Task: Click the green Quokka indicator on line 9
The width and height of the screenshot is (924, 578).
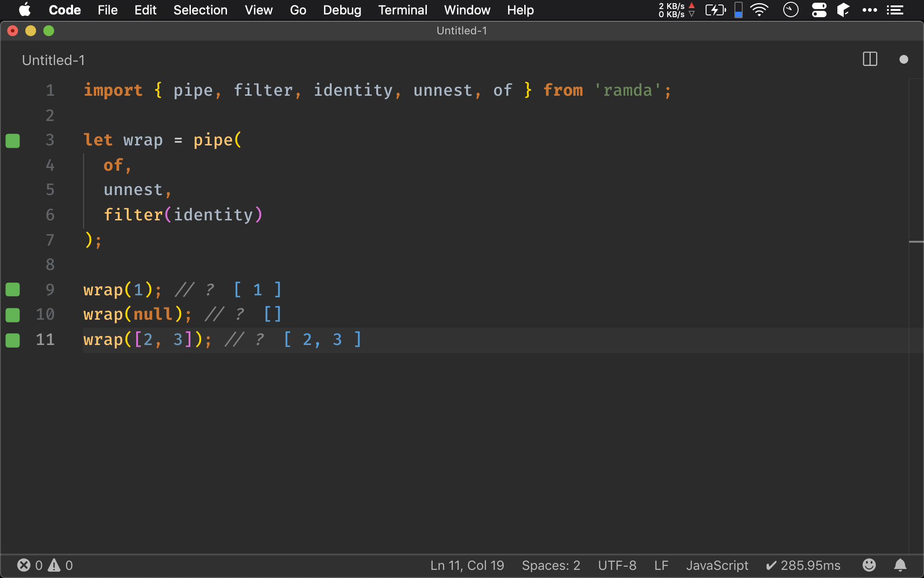Action: click(13, 289)
